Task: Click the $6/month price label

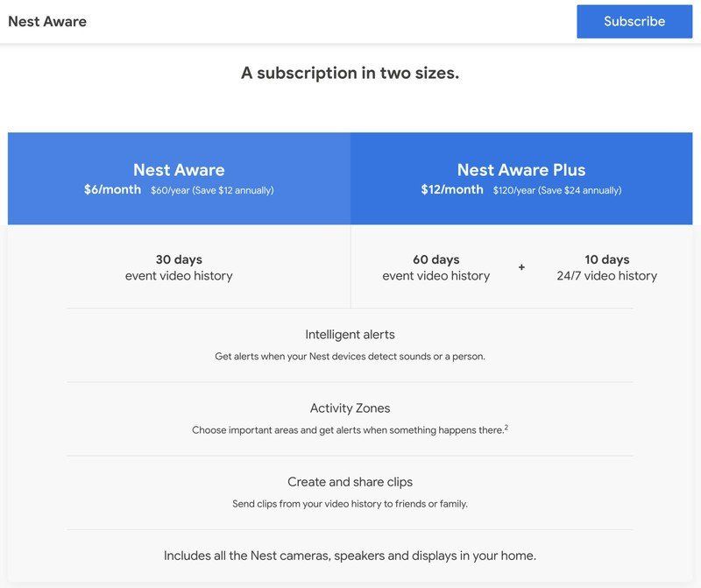Action: (x=111, y=188)
